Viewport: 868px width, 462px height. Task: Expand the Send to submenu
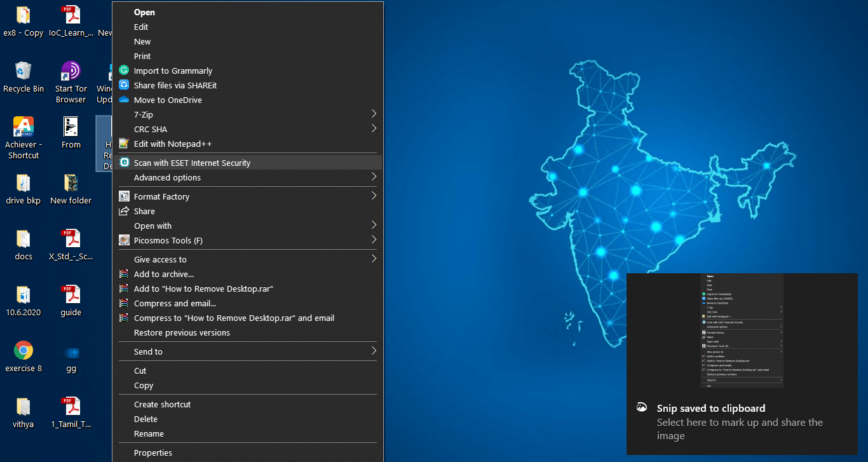click(x=374, y=351)
